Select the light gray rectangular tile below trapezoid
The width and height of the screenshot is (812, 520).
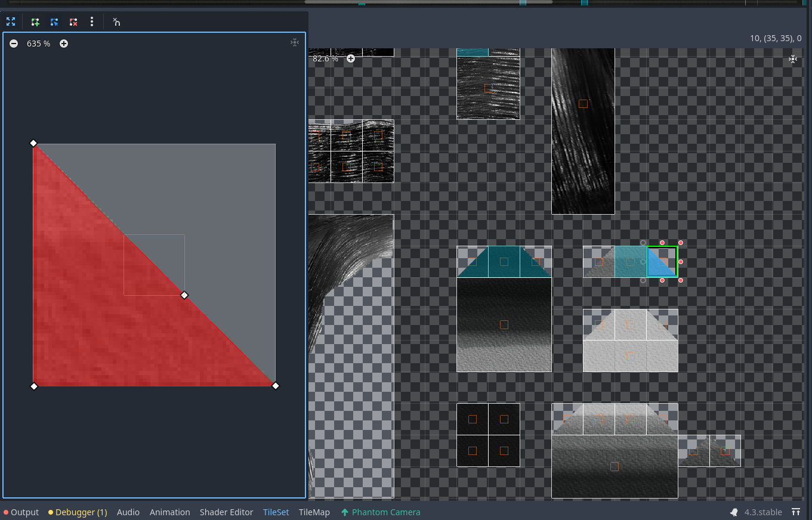[x=631, y=356]
